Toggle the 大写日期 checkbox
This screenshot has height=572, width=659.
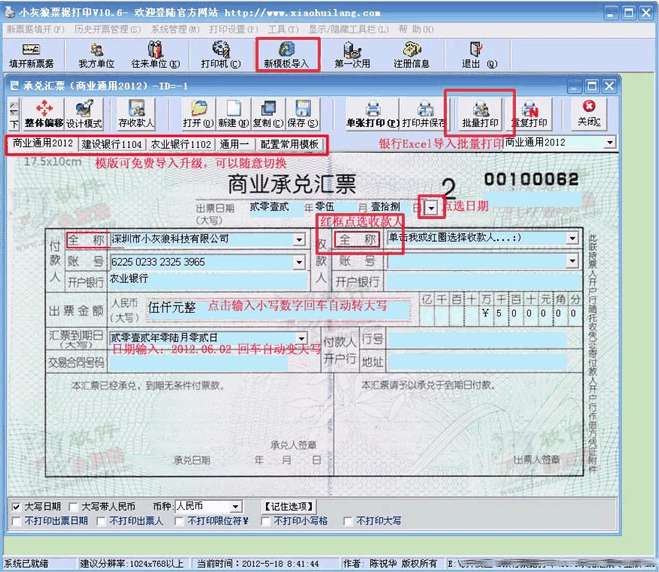tap(16, 507)
